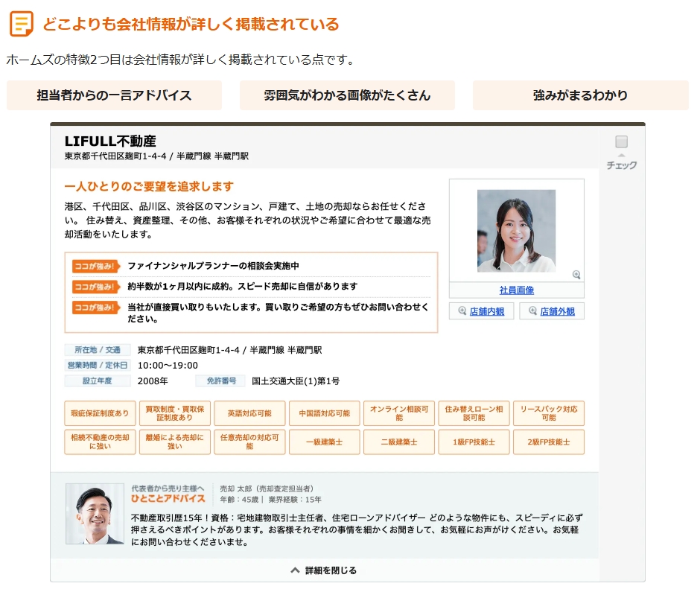
Task: Click magnifier icon beside 店舗内観
Action: pyautogui.click(x=462, y=311)
